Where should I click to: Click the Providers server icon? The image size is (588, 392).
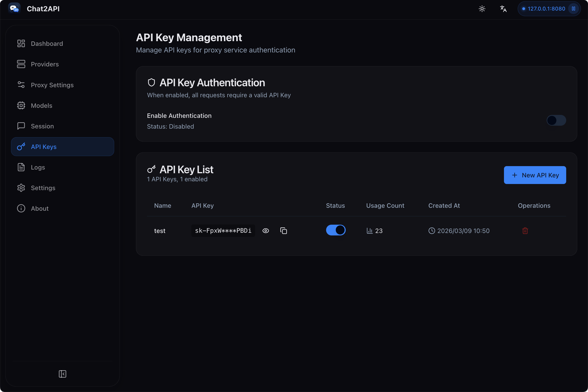(x=21, y=64)
